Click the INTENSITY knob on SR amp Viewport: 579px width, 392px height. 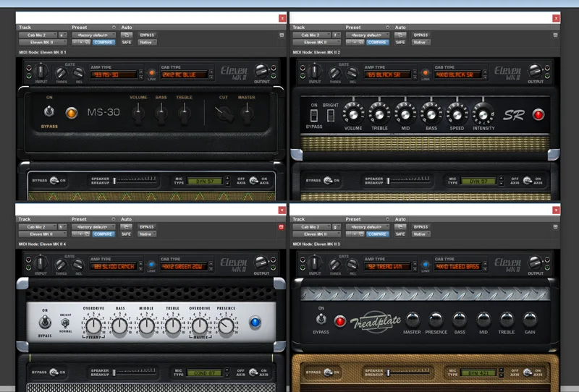point(483,114)
